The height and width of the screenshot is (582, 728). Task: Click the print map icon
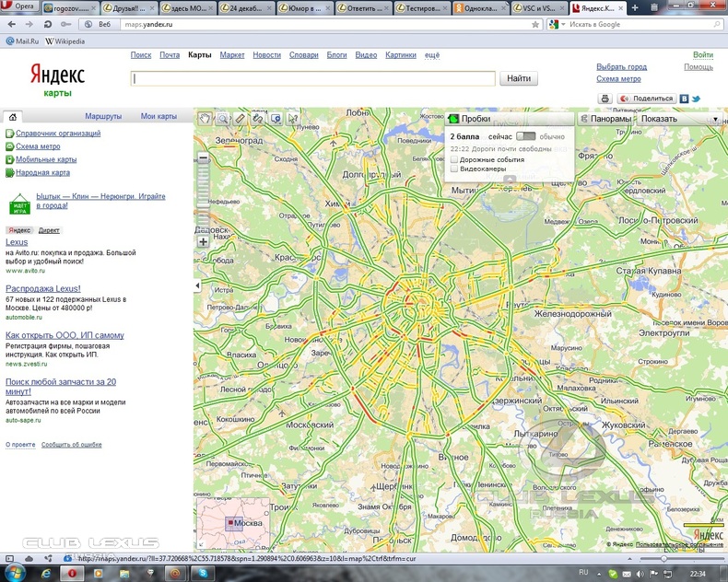click(x=605, y=99)
